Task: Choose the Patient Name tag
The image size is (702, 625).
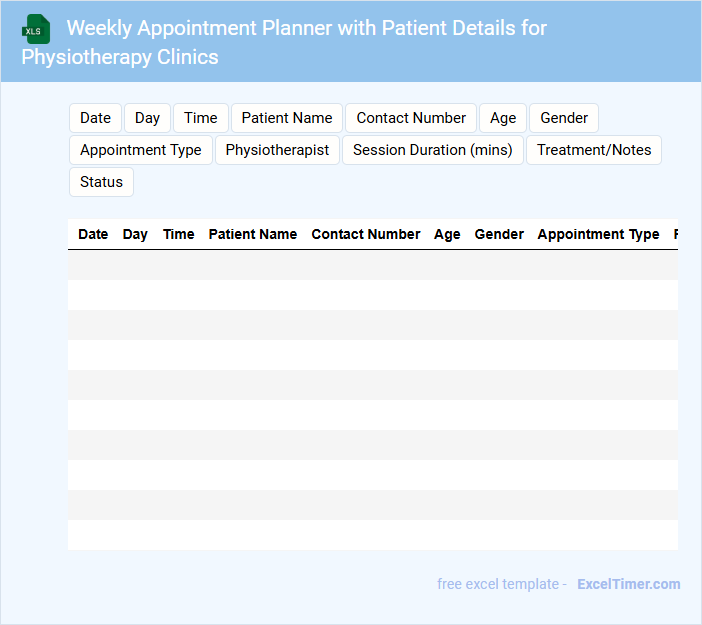Action: [287, 118]
